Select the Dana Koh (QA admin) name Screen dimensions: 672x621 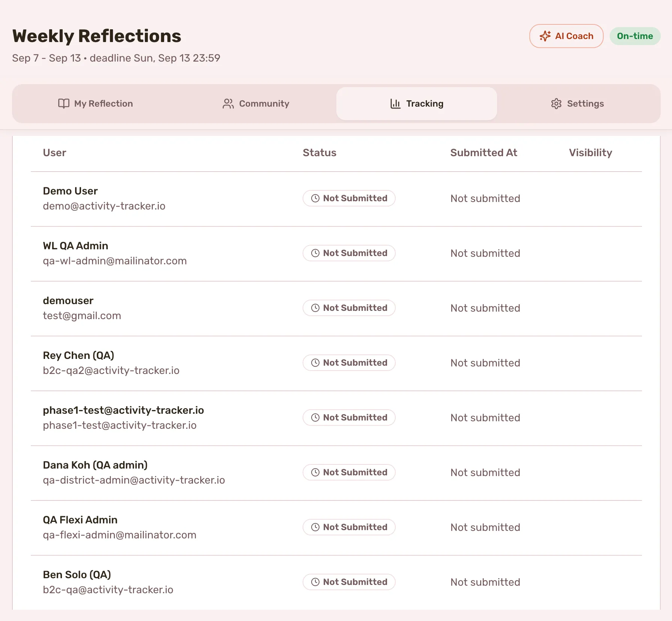[95, 465]
